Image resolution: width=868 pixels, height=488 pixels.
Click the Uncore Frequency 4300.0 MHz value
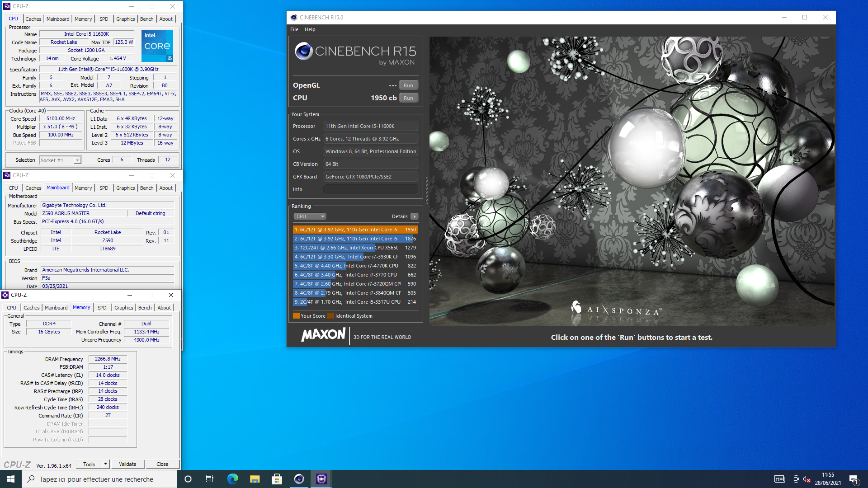(x=146, y=340)
